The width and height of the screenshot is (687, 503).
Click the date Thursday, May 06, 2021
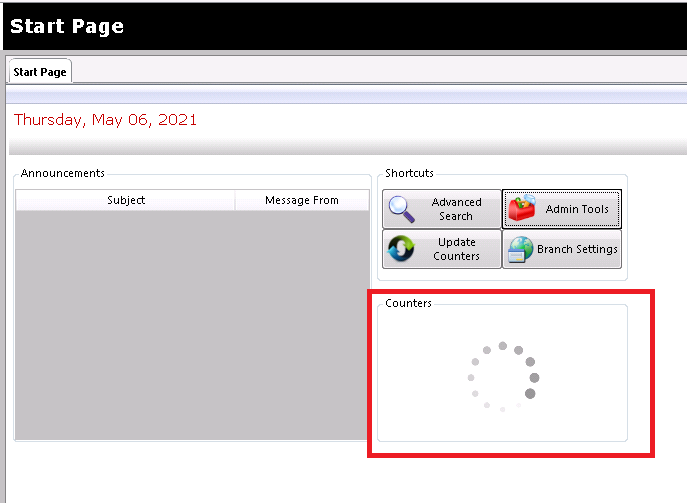(105, 120)
